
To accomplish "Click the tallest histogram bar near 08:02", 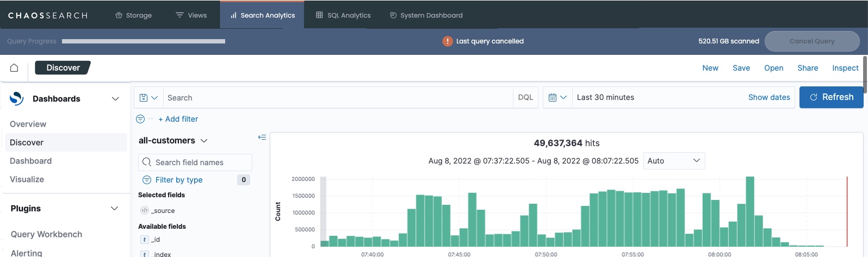I will click(x=750, y=212).
